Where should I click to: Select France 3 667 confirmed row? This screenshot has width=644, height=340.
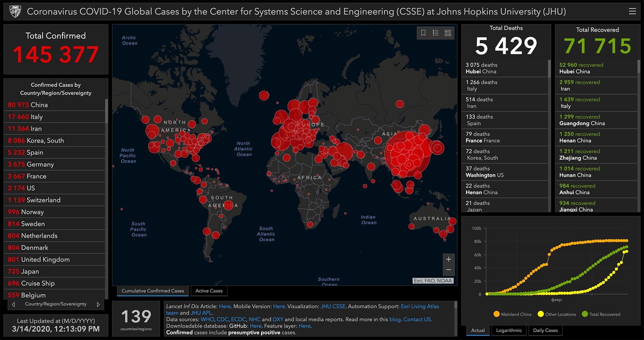(x=54, y=176)
